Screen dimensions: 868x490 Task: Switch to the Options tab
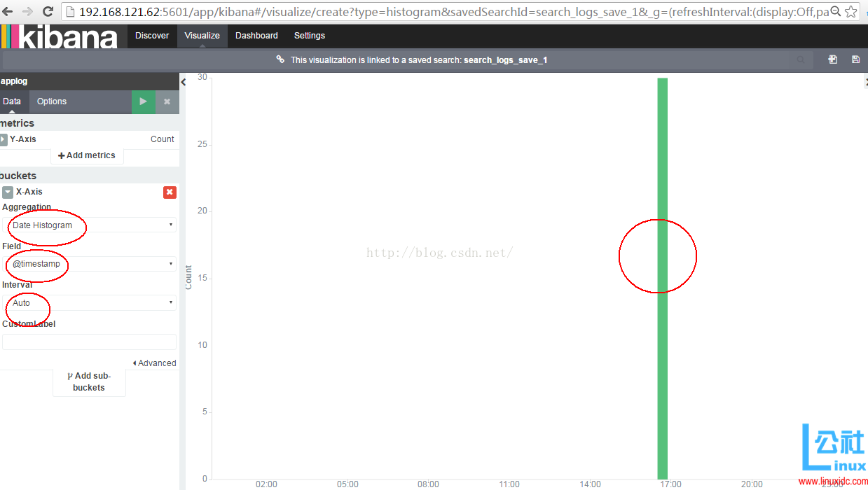coord(52,101)
